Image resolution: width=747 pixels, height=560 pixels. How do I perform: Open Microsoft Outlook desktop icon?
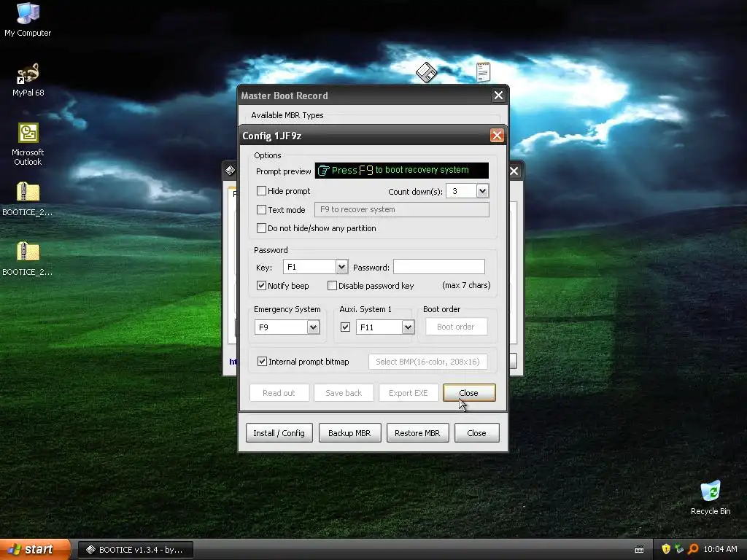coord(28,144)
